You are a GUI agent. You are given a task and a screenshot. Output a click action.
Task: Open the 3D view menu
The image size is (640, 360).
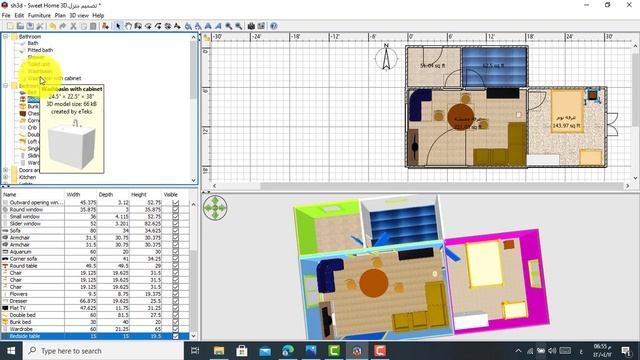79,16
